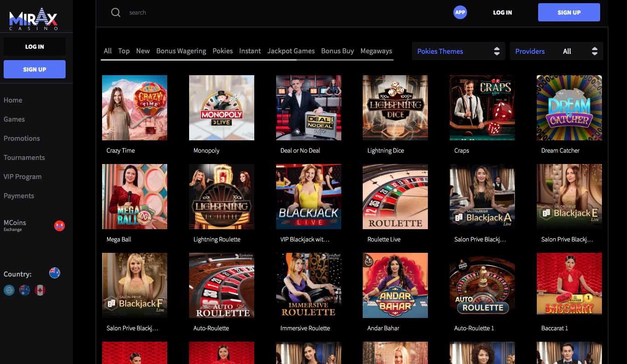Click the 'Craps' title text
Screen dimensions: 627x364
click(462, 150)
